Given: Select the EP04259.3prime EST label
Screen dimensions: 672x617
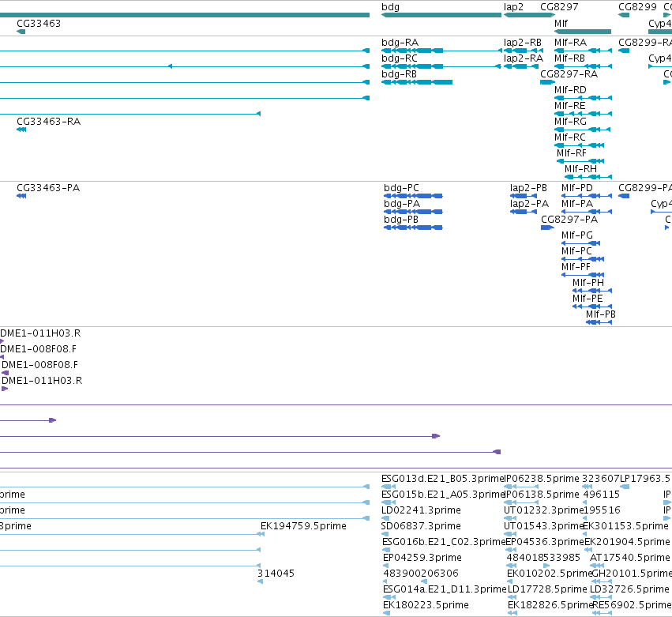Looking at the screenshot, I should click(422, 559).
